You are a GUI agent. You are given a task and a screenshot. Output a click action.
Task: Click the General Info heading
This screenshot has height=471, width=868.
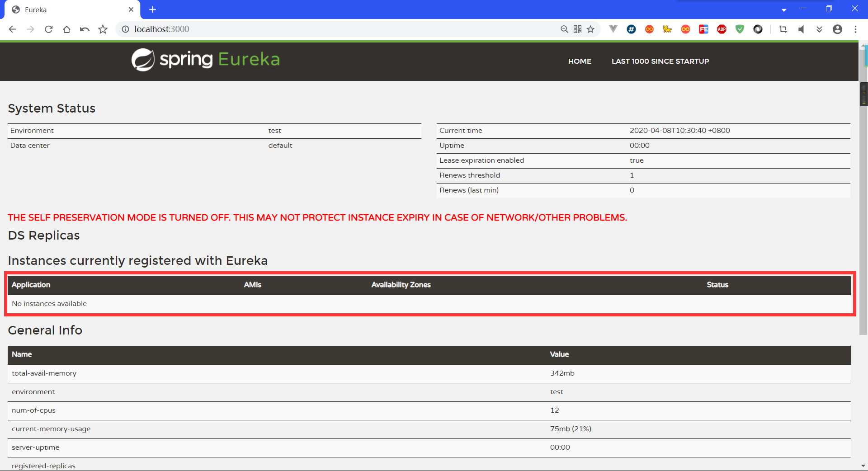pyautogui.click(x=45, y=330)
